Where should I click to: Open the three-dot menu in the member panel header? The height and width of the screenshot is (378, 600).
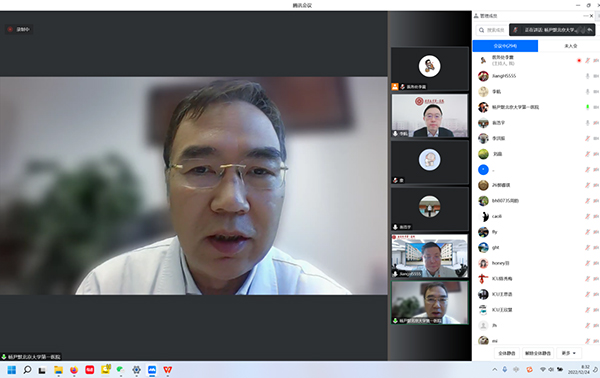[x=585, y=16]
